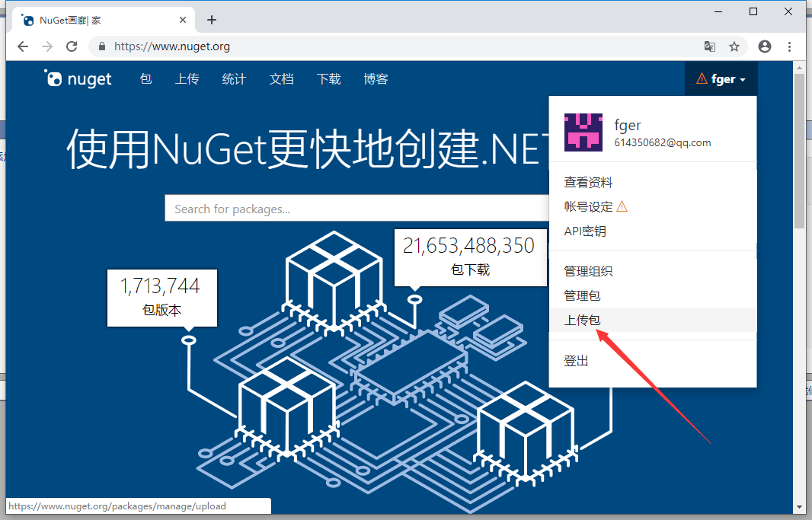Open the 上传 navigation item
Image resolution: width=812 pixels, height=520 pixels.
coord(187,78)
